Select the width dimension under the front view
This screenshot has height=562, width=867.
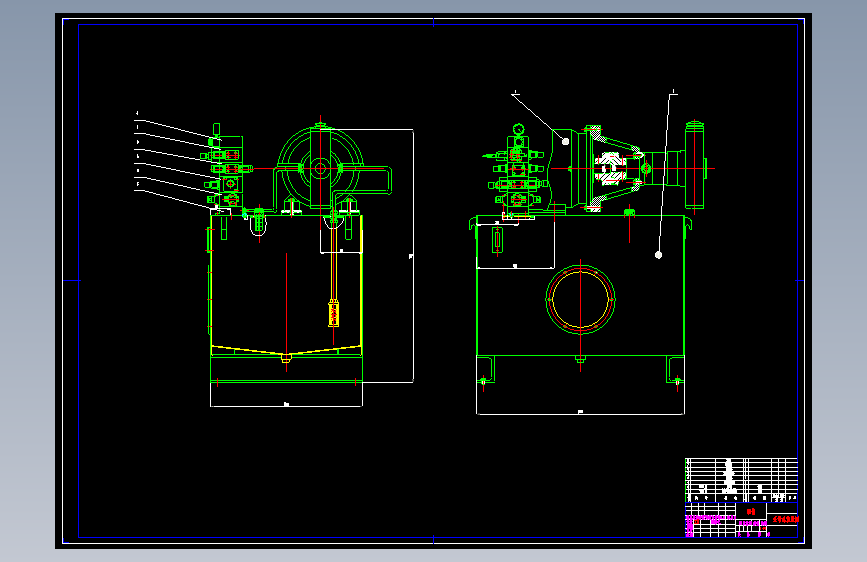[580, 413]
